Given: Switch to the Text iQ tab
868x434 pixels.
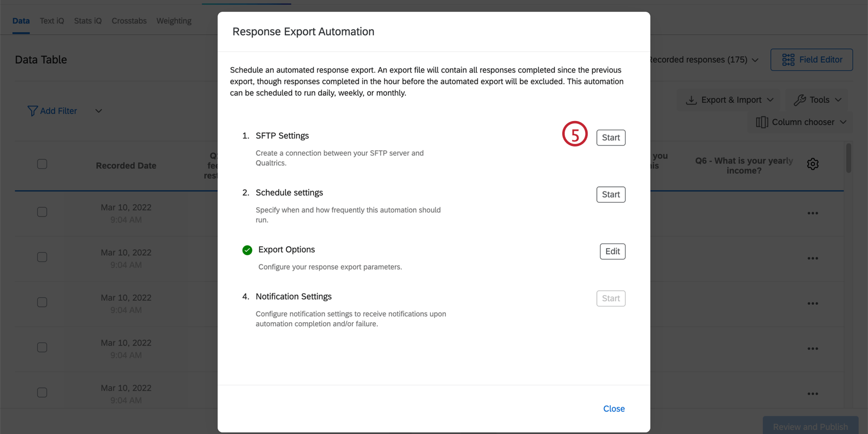Looking at the screenshot, I should [x=52, y=21].
